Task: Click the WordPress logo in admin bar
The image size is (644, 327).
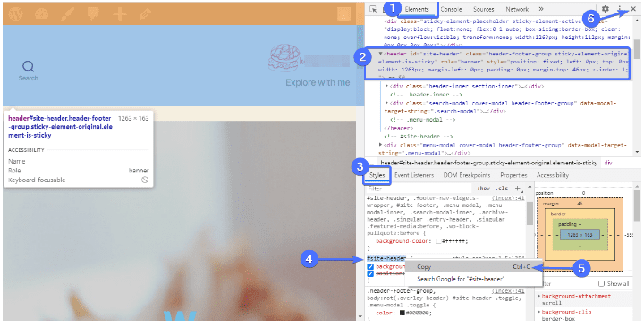Action: pos(15,13)
